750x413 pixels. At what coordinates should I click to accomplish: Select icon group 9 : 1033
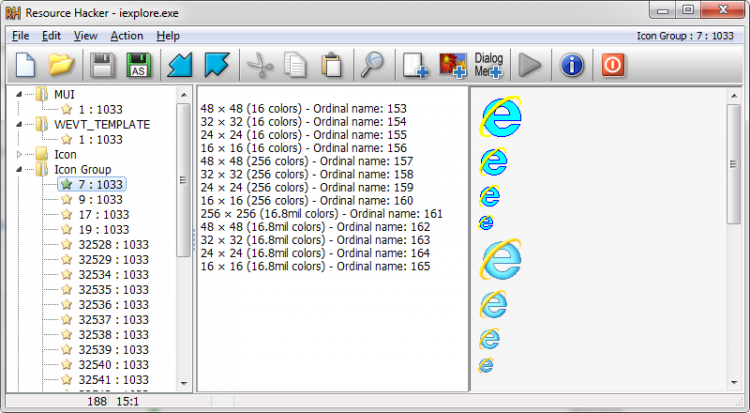click(100, 200)
